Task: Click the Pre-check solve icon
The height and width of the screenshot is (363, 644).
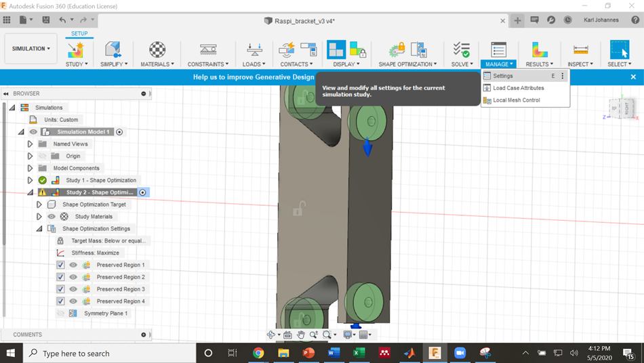Action: pos(462,49)
